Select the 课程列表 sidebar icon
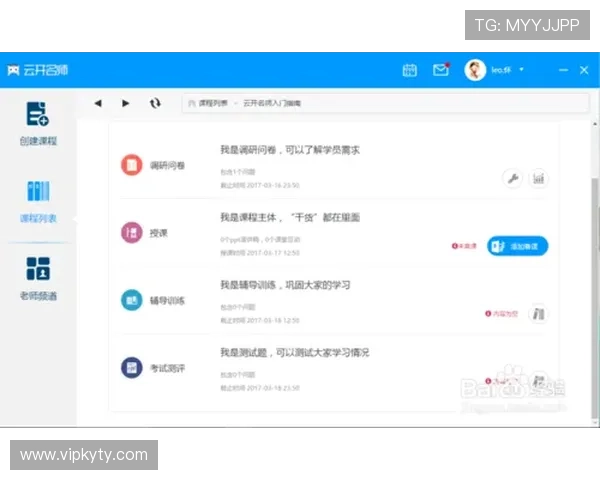This screenshot has height=480, width=600. (x=38, y=191)
